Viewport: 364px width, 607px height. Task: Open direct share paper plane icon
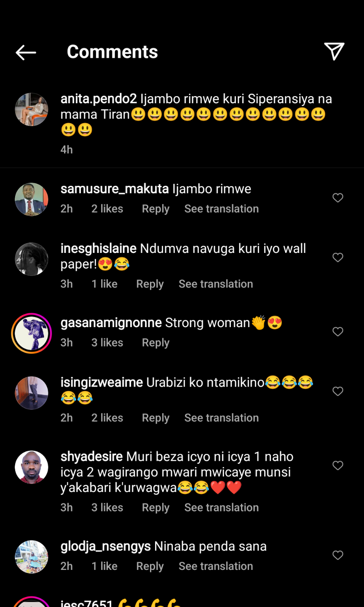334,51
